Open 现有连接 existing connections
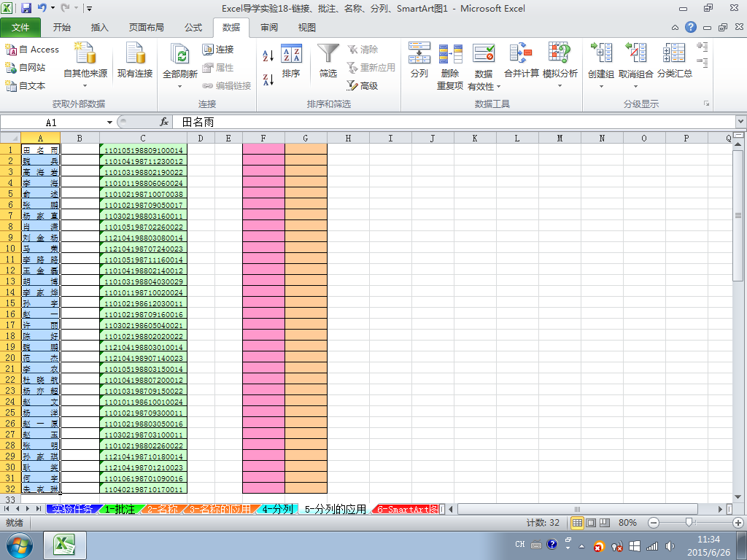This screenshot has height=560, width=747. (135, 61)
